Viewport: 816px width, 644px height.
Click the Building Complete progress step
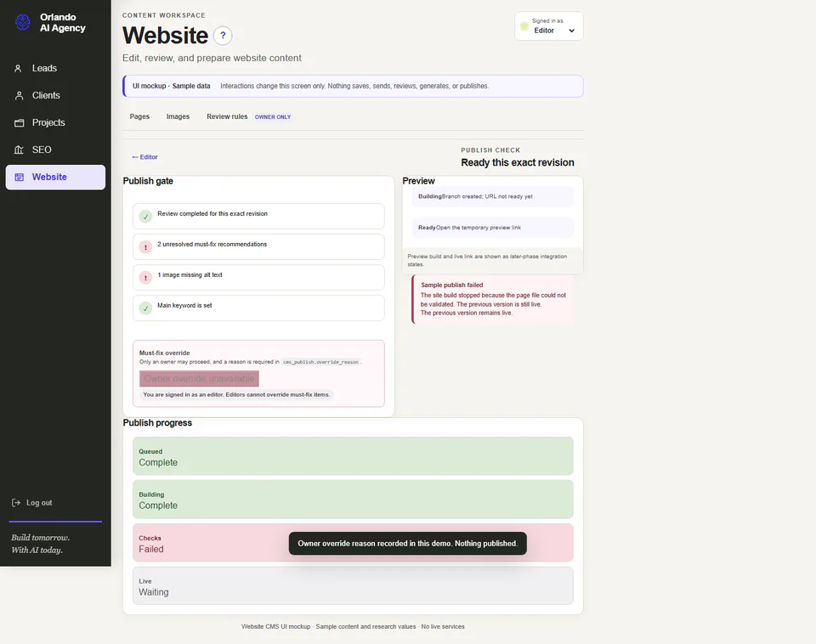(353, 500)
